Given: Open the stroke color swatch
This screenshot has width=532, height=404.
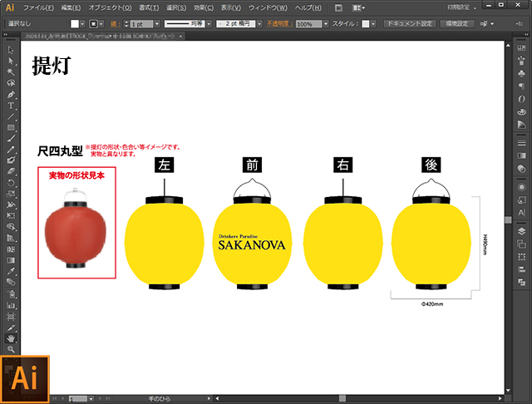Looking at the screenshot, I should click(x=93, y=24).
